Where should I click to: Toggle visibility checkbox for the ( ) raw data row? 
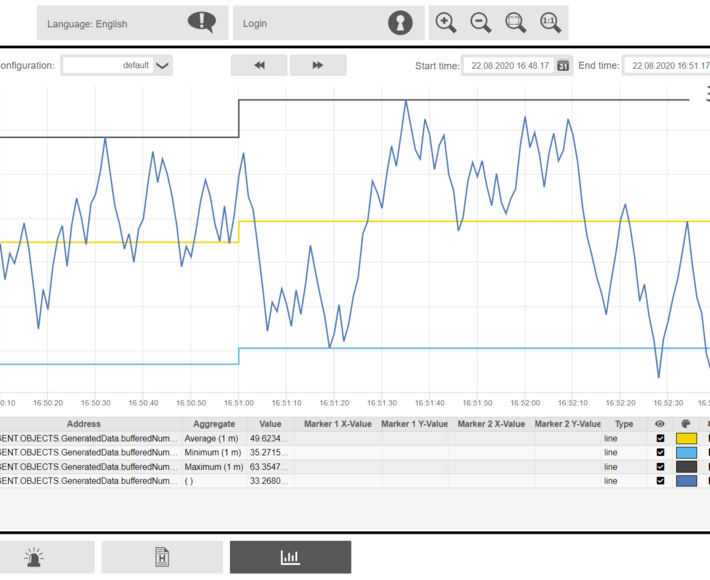(660, 480)
